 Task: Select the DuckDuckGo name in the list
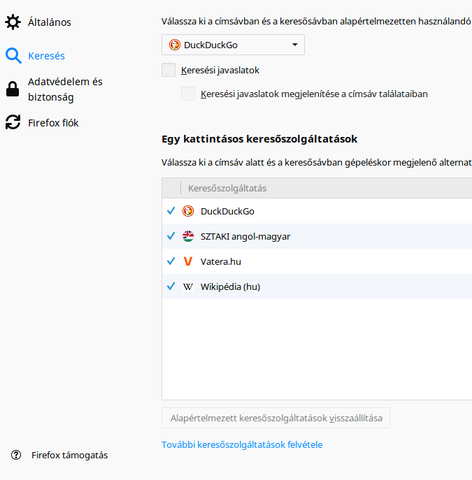(x=227, y=211)
